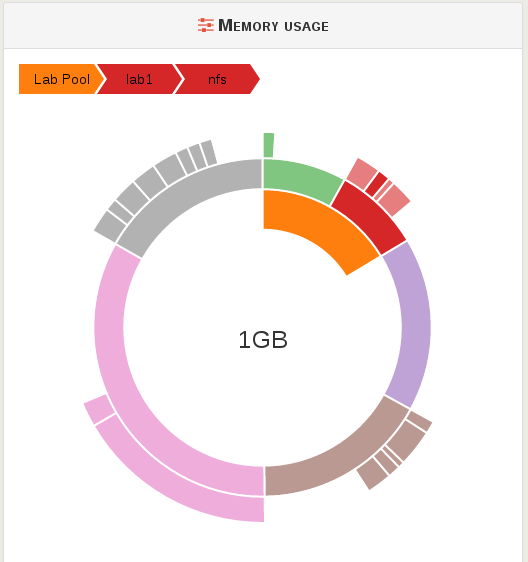
Task: Select the lowest brown outer segment
Action: pos(372,474)
